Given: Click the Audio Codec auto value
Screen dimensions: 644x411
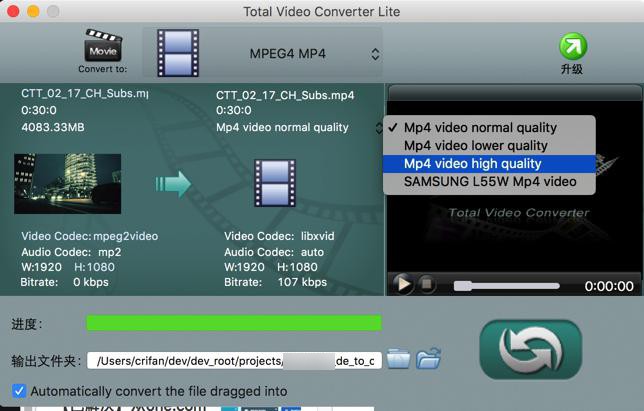Looking at the screenshot, I should point(312,252).
